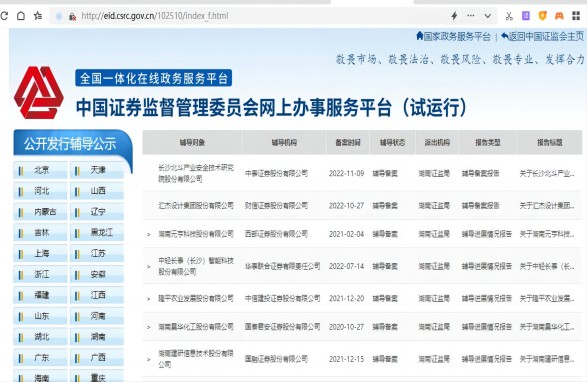Click the insecure site lock icon
This screenshot has height=382, width=587.
click(x=72, y=16)
